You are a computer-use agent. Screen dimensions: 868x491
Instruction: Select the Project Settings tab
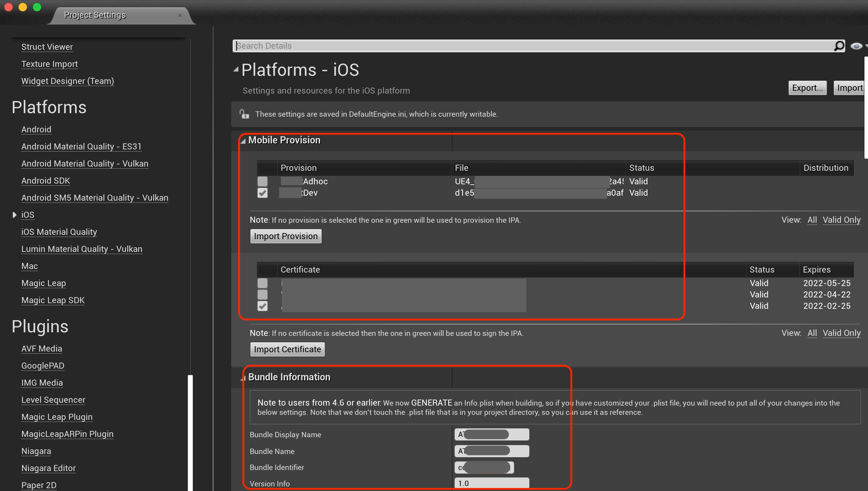point(95,15)
